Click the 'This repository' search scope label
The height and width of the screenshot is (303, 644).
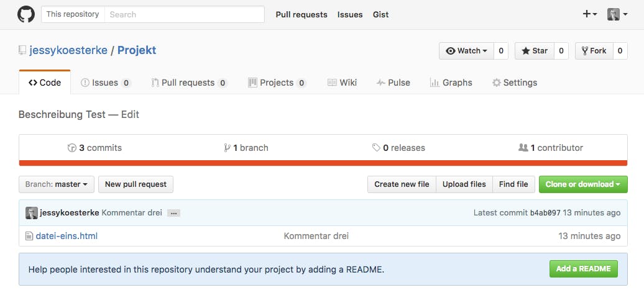pos(73,14)
